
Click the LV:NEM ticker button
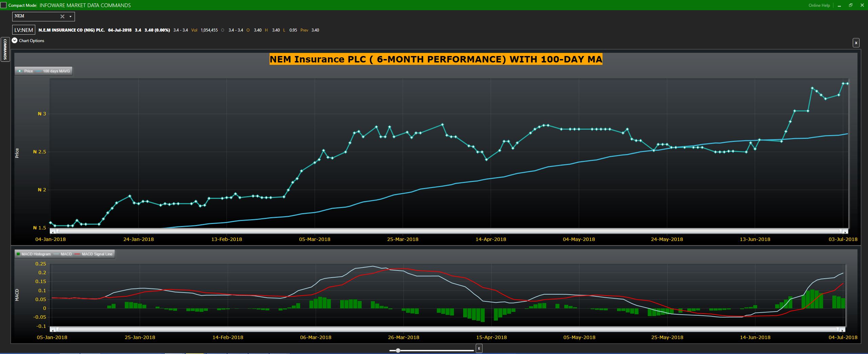point(24,30)
